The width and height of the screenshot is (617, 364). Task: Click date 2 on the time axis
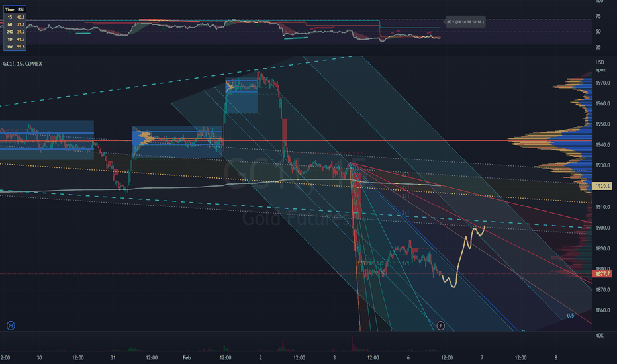tap(260, 357)
